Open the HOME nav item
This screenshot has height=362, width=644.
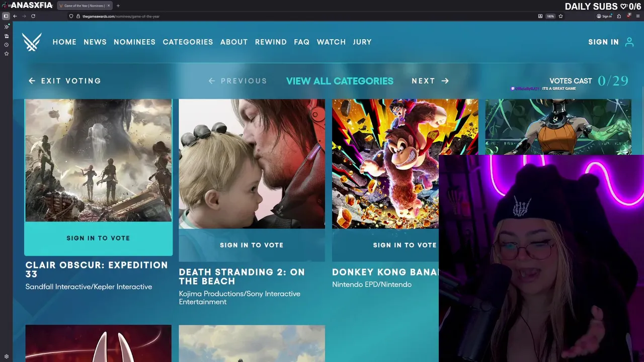64,42
